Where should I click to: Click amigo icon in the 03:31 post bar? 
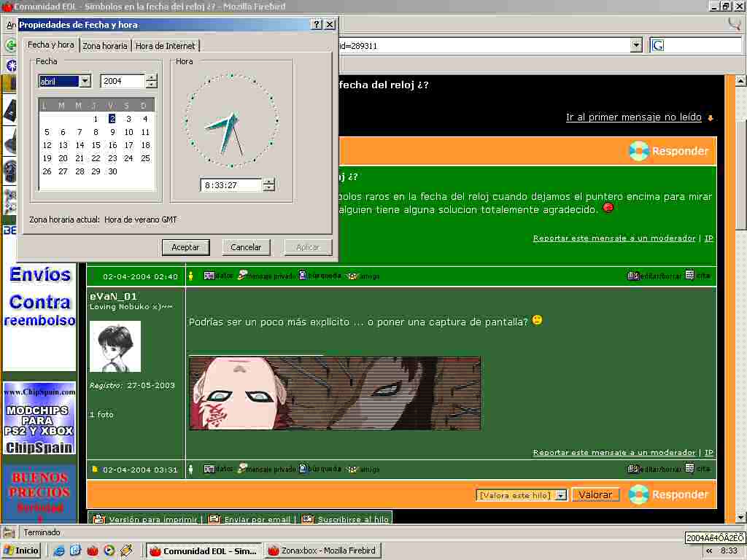[x=363, y=470]
